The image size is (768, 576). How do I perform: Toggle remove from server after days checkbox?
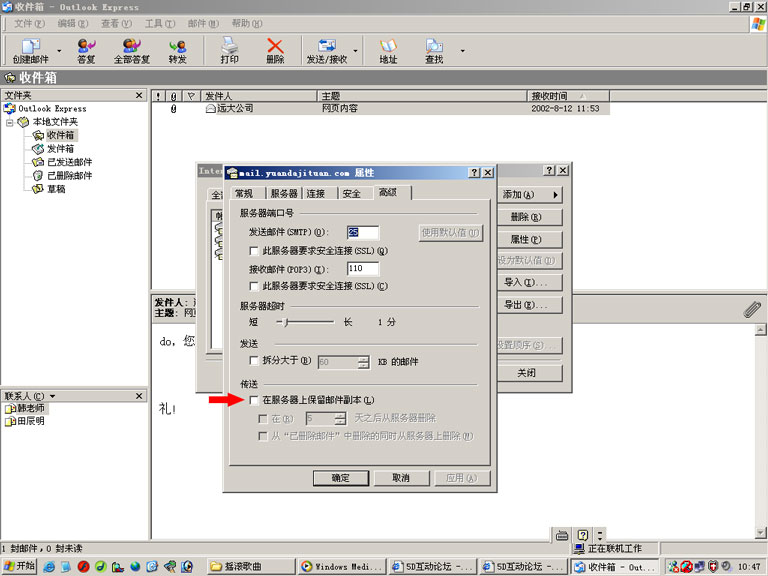coord(263,419)
